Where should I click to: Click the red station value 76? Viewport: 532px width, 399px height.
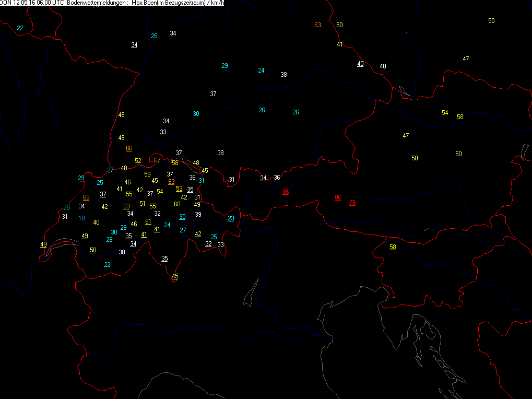(353, 203)
